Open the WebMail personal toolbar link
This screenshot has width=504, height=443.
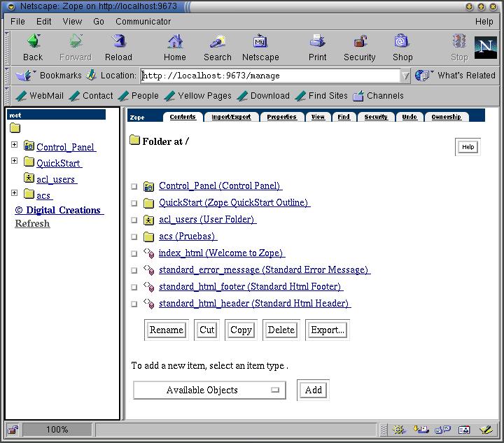[39, 96]
